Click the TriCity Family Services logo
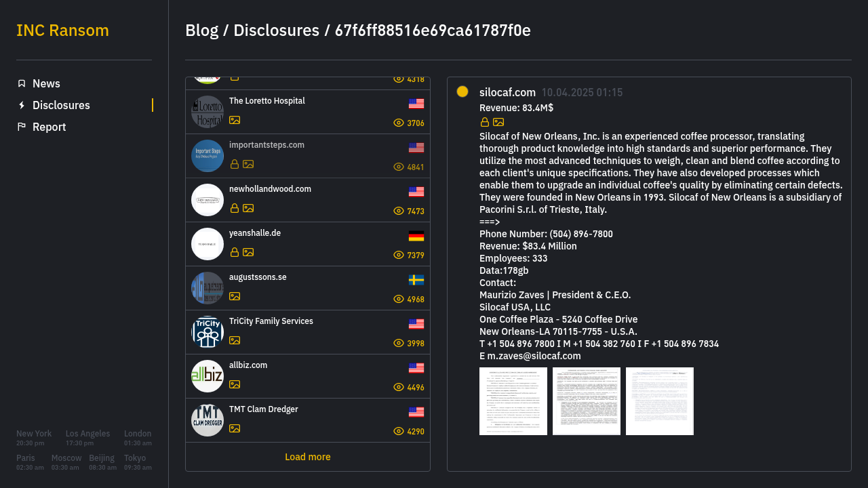Viewport: 868px width, 488px height. click(208, 332)
